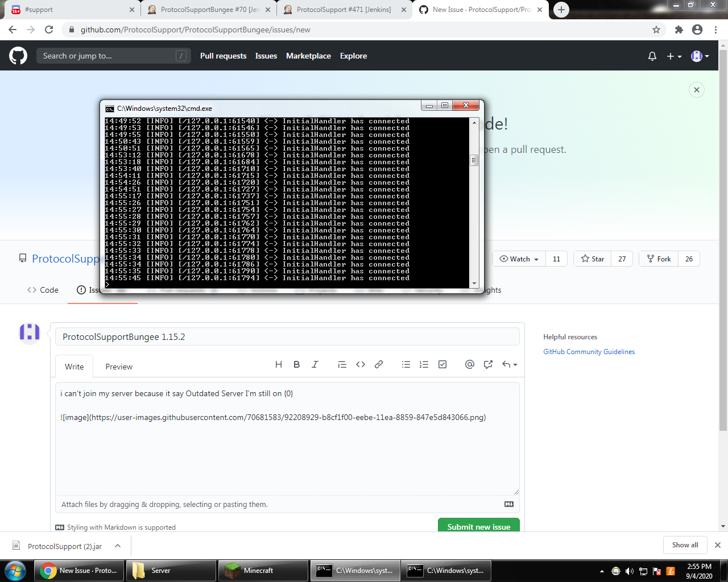Insert a numbered list in the editor
This screenshot has height=582, width=728.
[424, 364]
